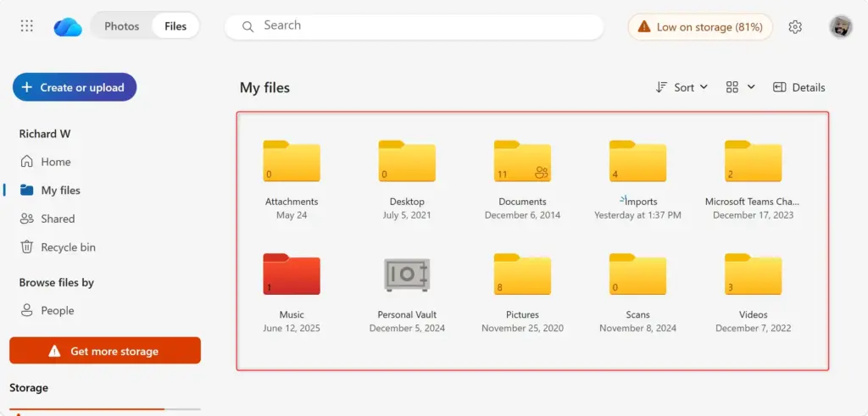Open the Sort dropdown

pos(682,87)
